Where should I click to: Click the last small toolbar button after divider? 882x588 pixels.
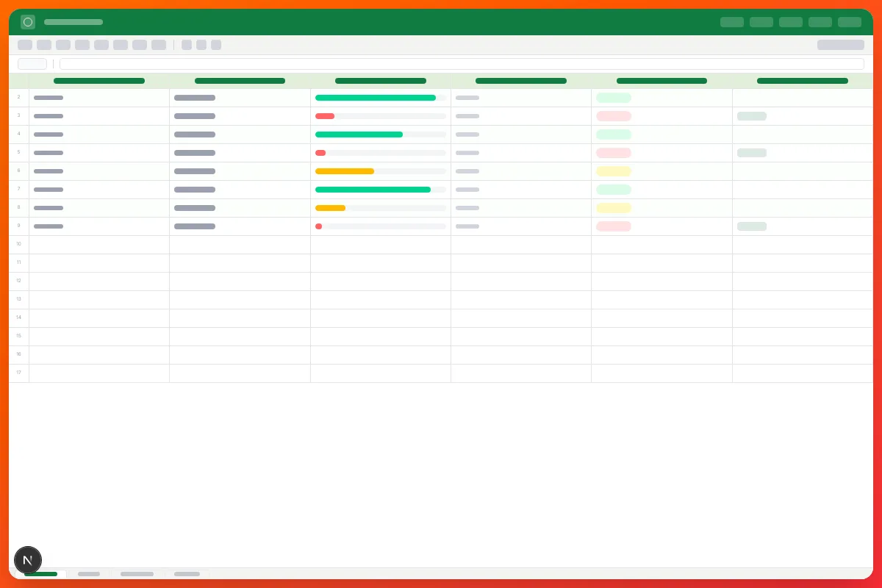coord(216,45)
